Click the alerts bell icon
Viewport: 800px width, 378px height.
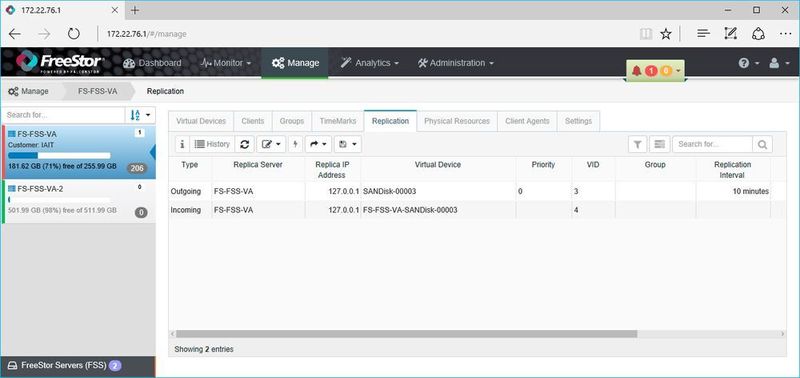636,71
